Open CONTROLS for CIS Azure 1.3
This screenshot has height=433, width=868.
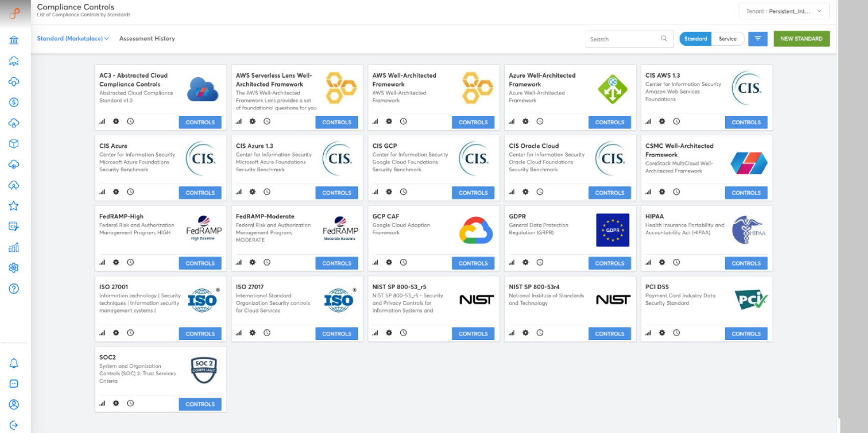(336, 193)
